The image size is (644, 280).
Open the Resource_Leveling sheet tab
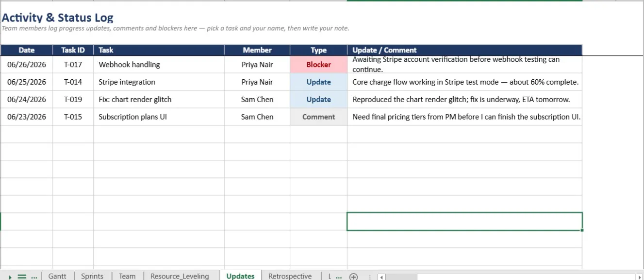(x=180, y=276)
